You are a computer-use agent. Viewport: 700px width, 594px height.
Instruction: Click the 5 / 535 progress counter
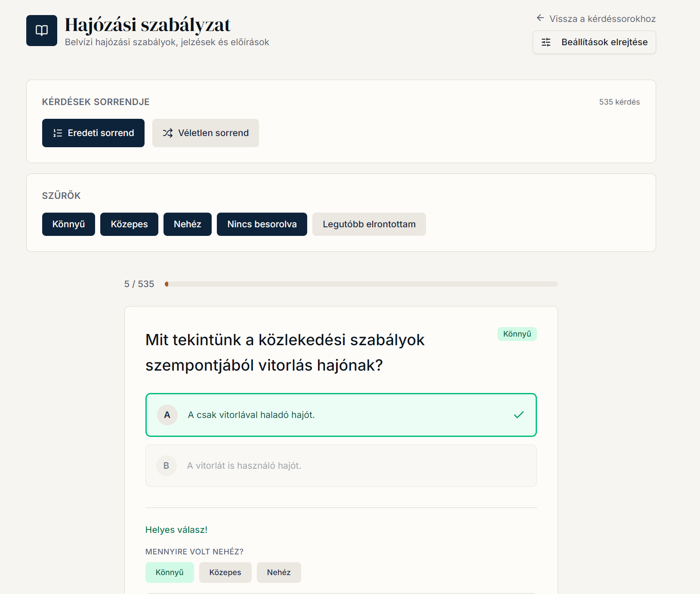coord(139,284)
